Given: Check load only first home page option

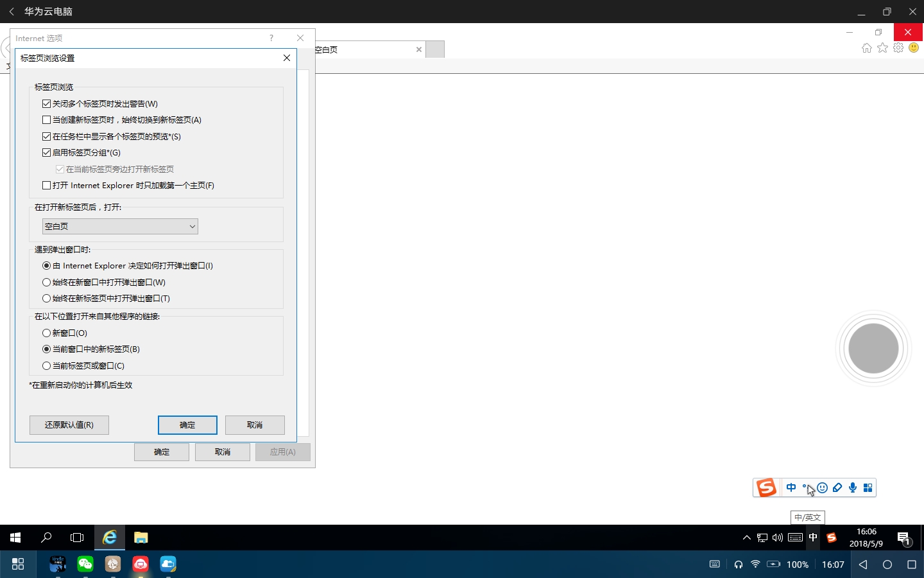Looking at the screenshot, I should [x=128, y=186].
